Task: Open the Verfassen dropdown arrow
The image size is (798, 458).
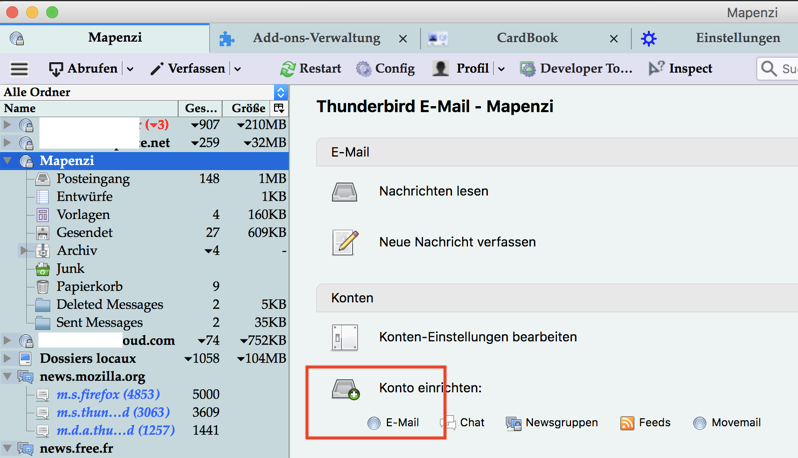Action: pos(237,69)
